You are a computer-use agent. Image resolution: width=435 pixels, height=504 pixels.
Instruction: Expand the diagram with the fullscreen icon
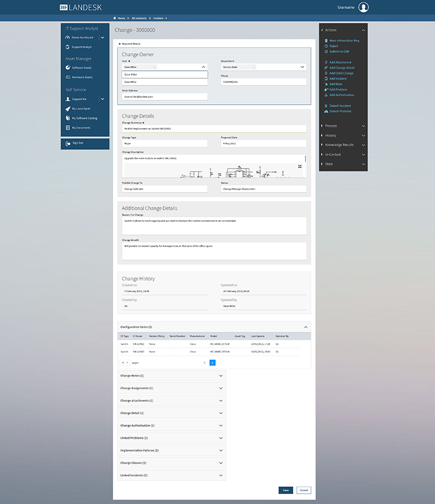300,166
